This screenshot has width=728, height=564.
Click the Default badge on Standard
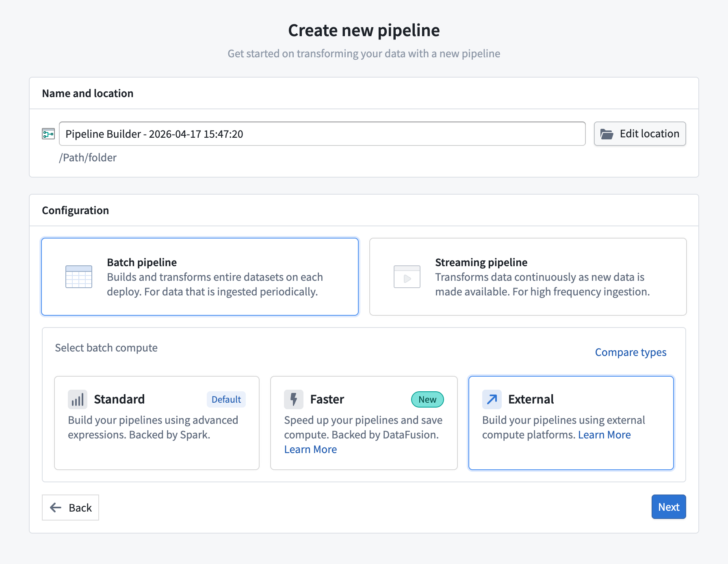[x=226, y=399]
